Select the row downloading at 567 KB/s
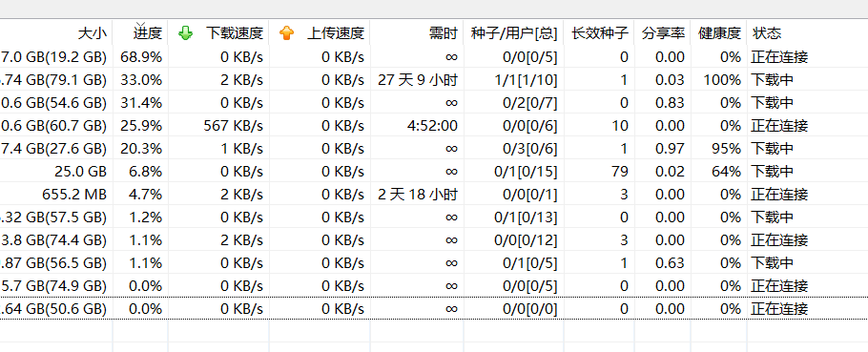 point(434,126)
